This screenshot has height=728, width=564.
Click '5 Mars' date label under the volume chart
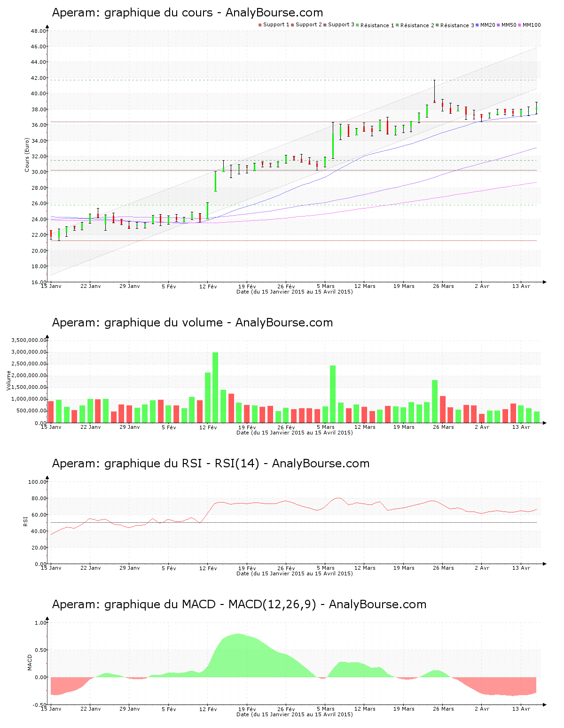tap(326, 427)
